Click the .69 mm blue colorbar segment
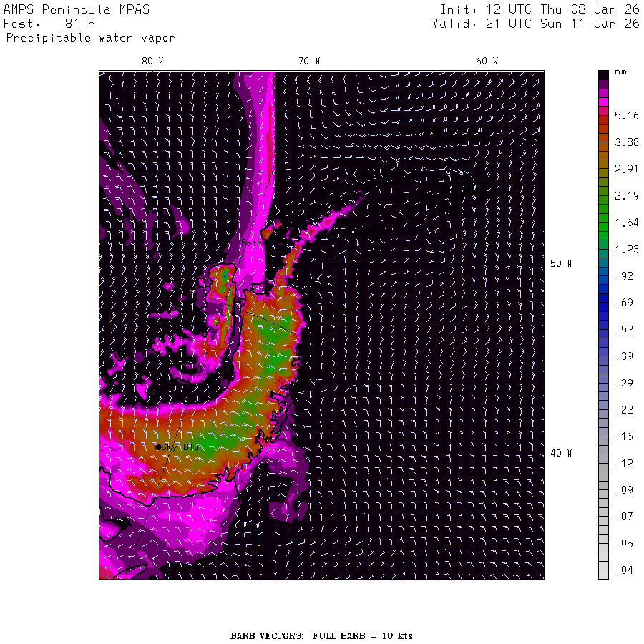The image size is (644, 644). (603, 307)
